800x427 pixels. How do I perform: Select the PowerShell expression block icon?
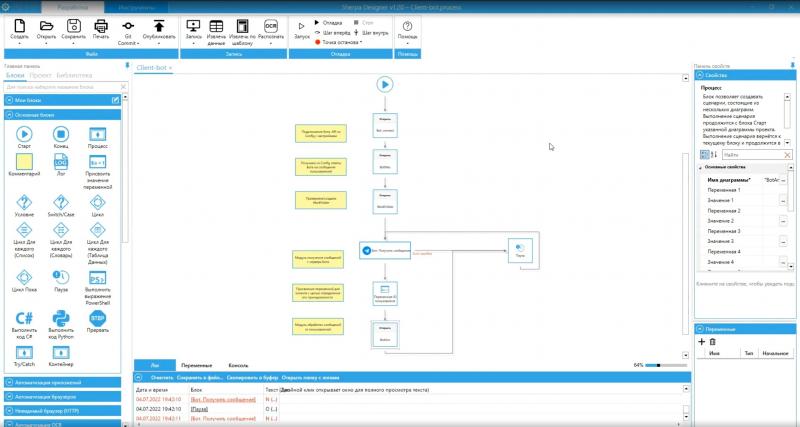pyautogui.click(x=97, y=278)
